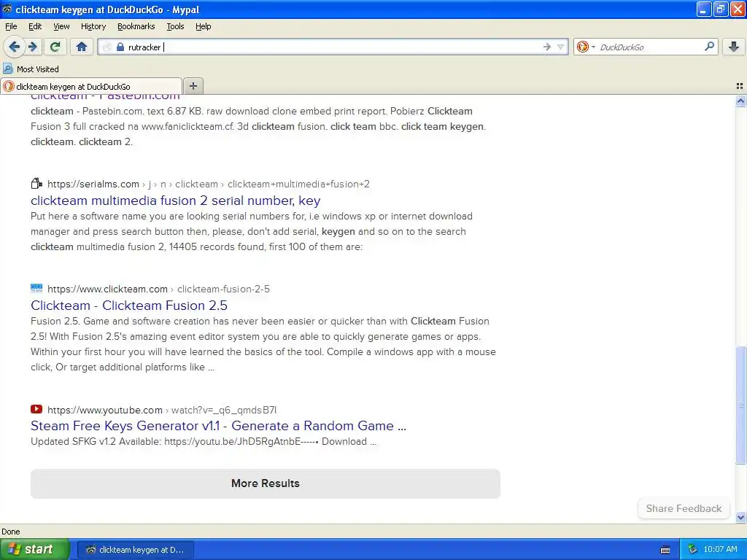
Task: Open a new tab with the plus button
Action: point(193,86)
